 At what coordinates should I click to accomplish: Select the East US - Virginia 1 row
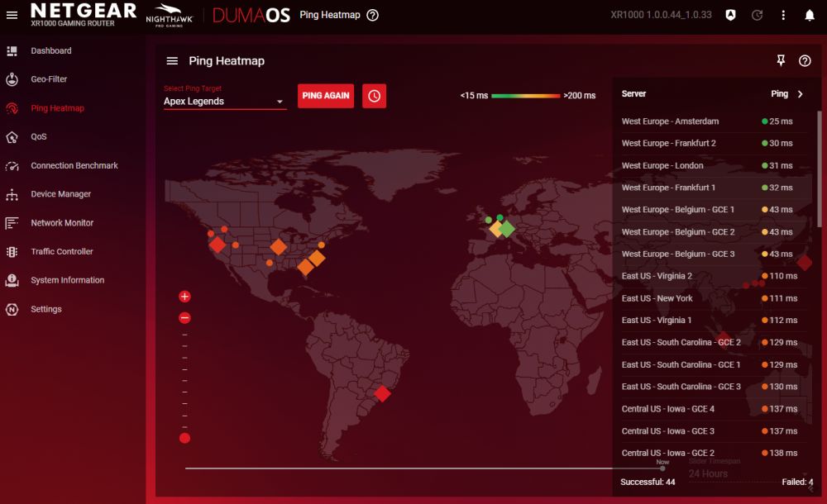[715, 321]
